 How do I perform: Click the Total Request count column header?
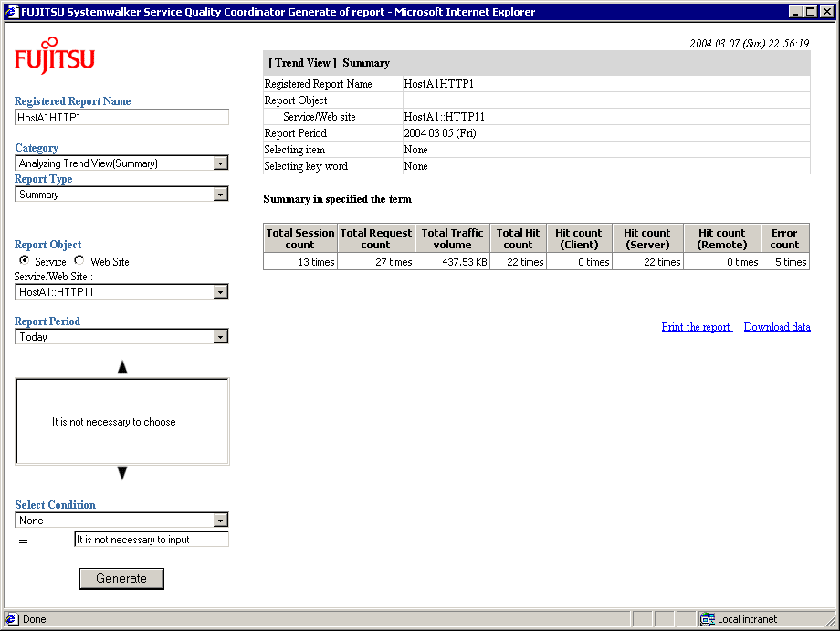click(x=376, y=238)
